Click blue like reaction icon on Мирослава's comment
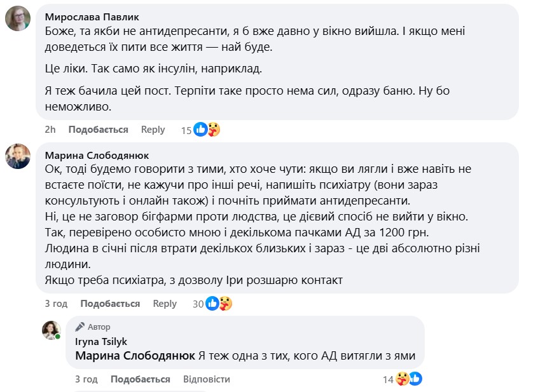Viewport: 538px width, 392px height. pos(201,130)
